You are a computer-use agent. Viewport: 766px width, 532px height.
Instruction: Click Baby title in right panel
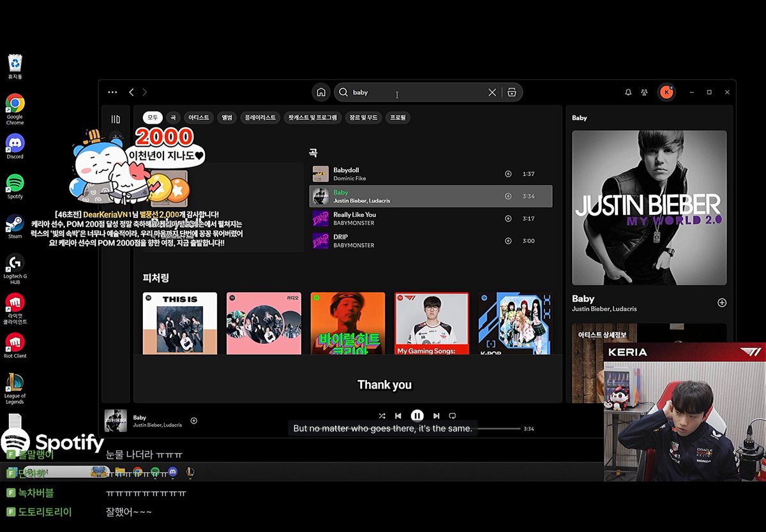pyautogui.click(x=583, y=299)
